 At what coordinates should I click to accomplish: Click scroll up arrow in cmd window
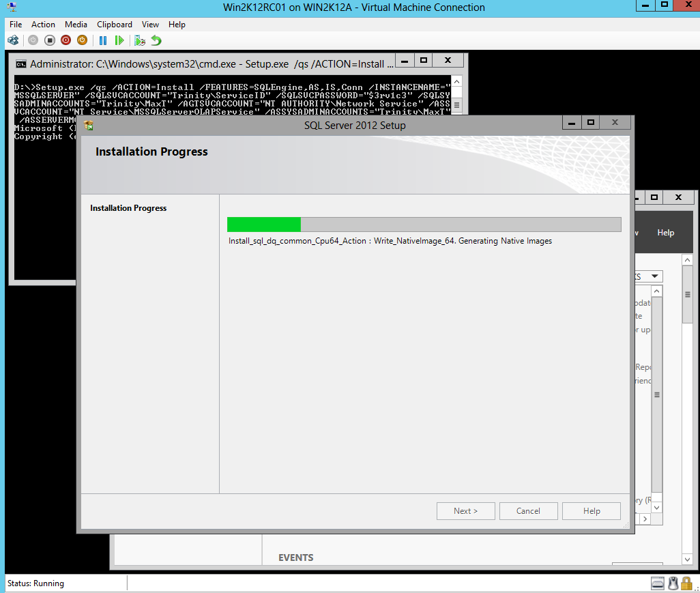[x=456, y=82]
